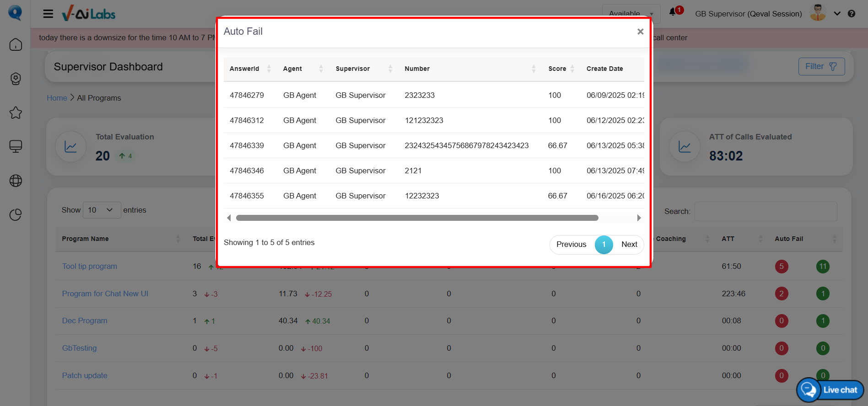Image resolution: width=868 pixels, height=406 pixels.
Task: Go to Home breadcrumb link
Action: pyautogui.click(x=57, y=98)
